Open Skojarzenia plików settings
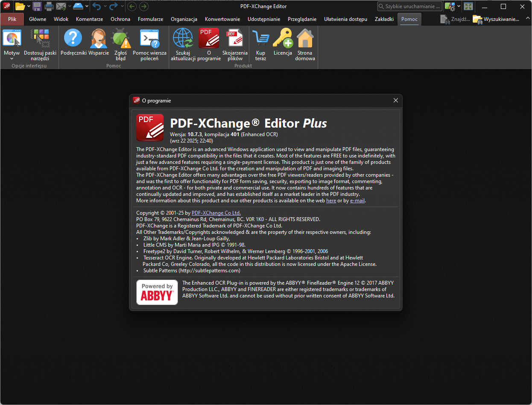 click(235, 44)
